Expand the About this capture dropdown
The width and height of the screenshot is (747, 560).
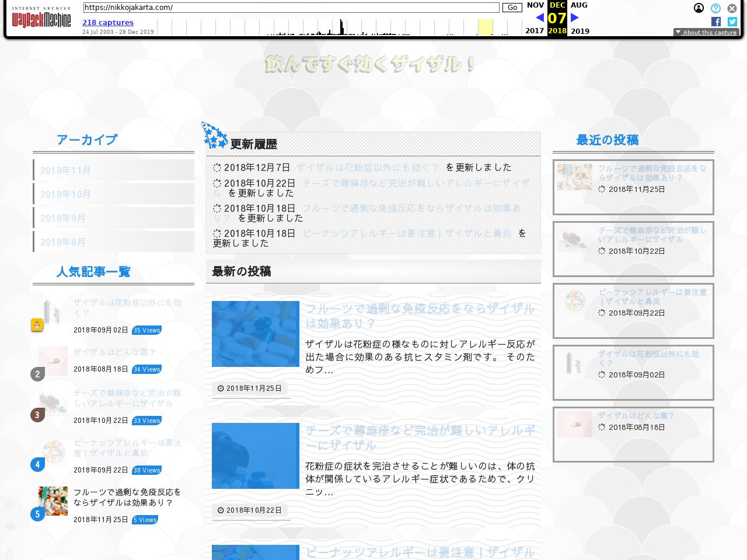[x=706, y=33]
